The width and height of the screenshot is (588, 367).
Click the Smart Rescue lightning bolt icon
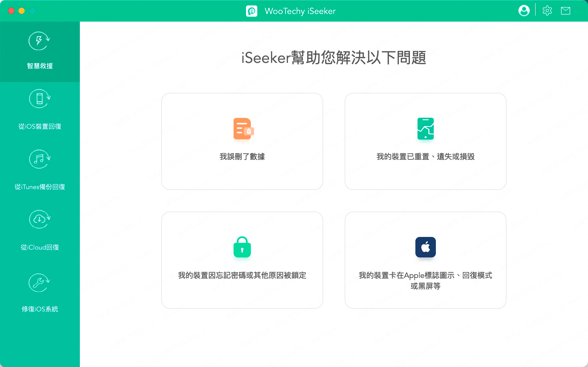pyautogui.click(x=40, y=41)
